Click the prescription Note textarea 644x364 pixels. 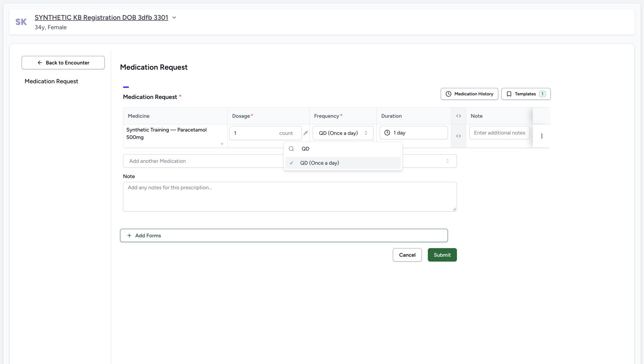[x=290, y=197]
